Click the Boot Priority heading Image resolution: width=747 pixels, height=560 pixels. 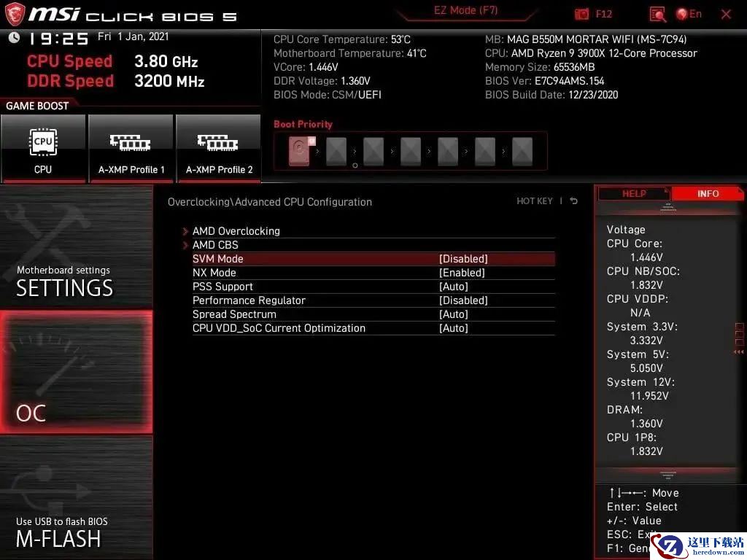(303, 124)
